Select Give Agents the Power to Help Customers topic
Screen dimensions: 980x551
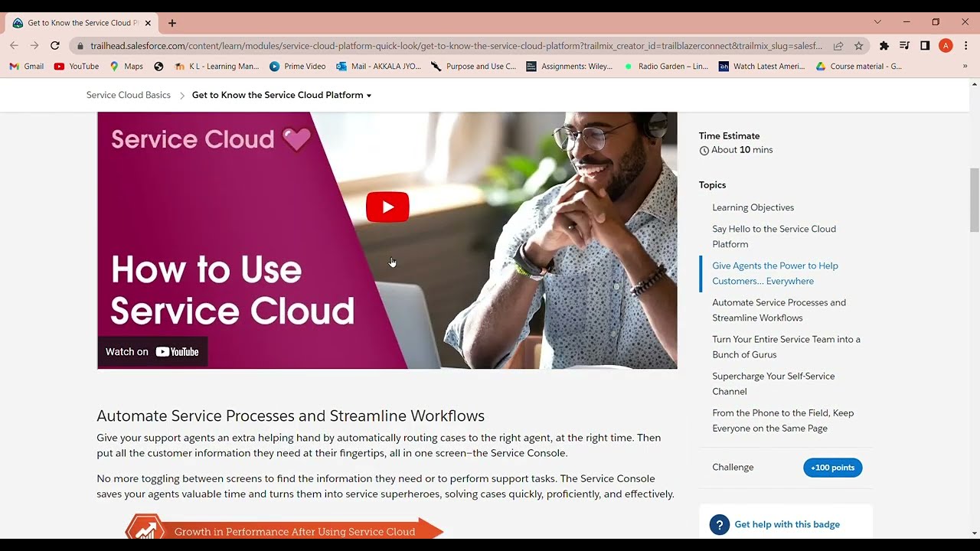point(775,273)
